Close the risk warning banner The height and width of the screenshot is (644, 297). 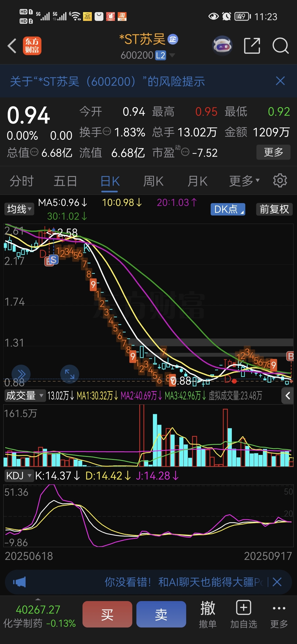(x=280, y=81)
